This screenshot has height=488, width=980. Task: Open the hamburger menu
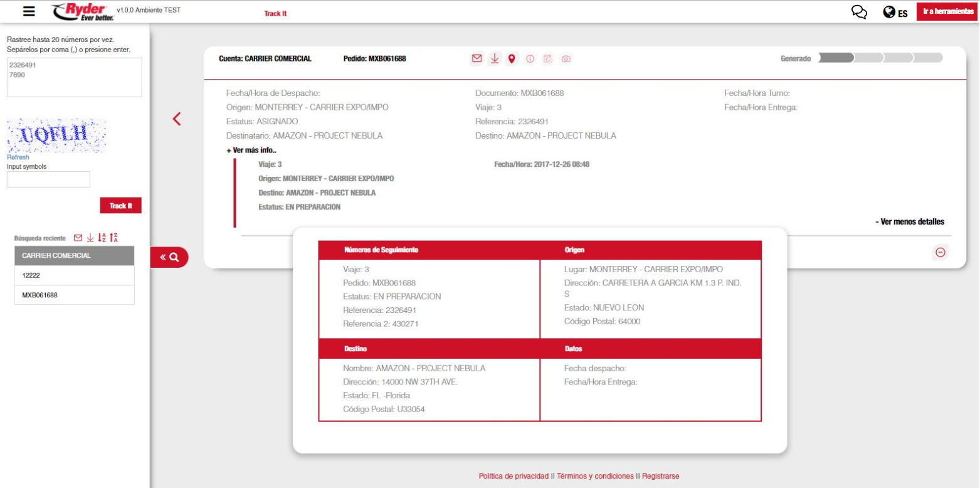[29, 11]
